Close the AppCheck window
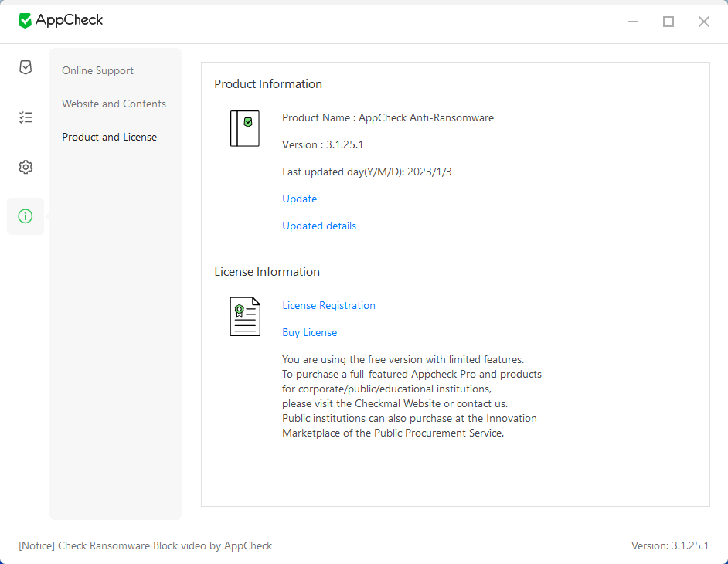Image resolution: width=728 pixels, height=564 pixels. click(x=704, y=22)
